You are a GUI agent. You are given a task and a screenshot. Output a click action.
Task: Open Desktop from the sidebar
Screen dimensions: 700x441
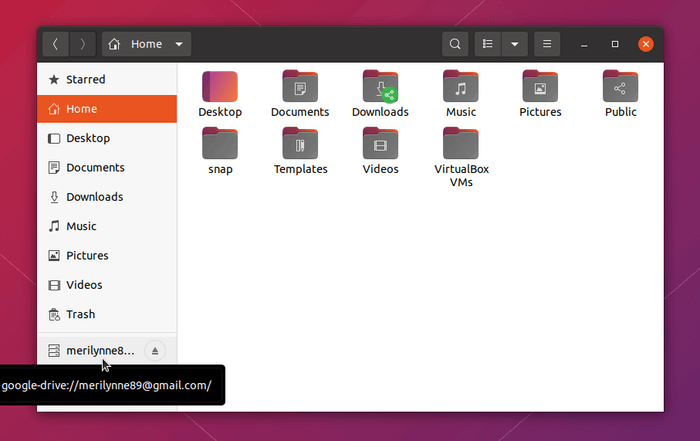(x=107, y=138)
